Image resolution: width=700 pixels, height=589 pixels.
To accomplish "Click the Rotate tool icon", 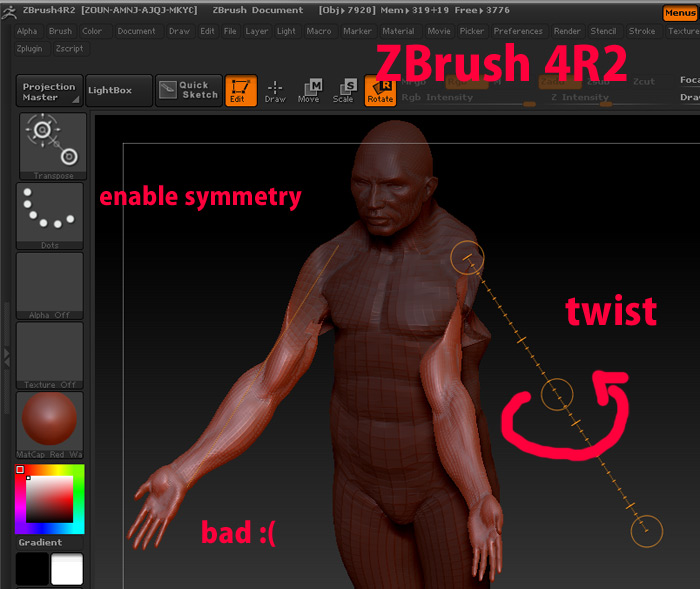I will [x=380, y=91].
